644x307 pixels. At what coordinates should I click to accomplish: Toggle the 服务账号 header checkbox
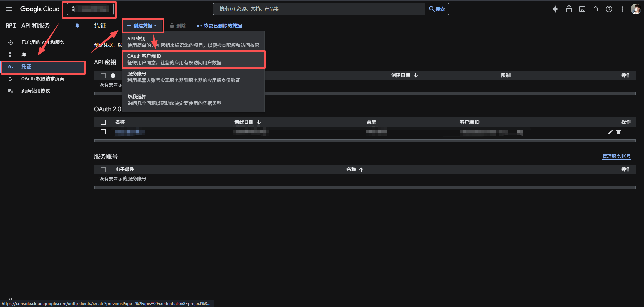pyautogui.click(x=103, y=170)
